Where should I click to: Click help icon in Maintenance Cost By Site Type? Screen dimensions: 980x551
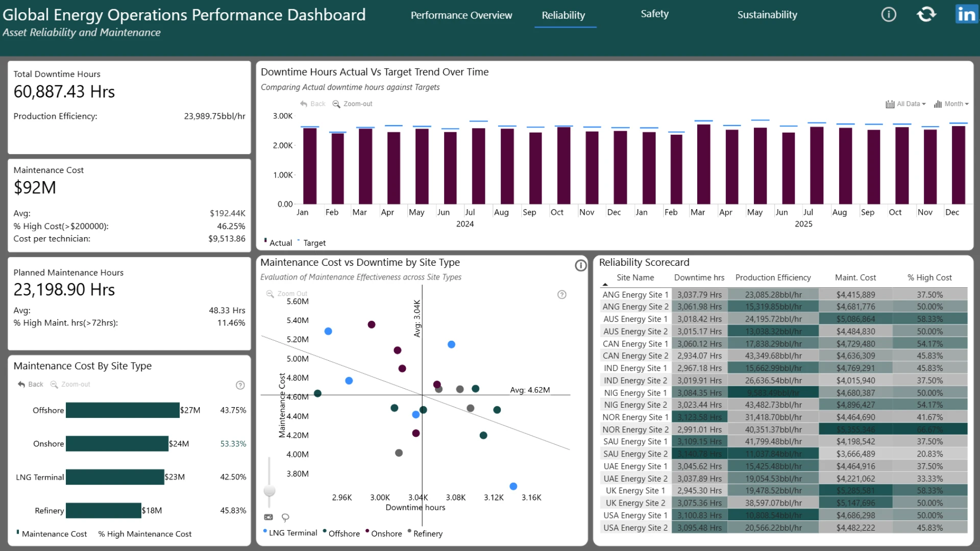[x=240, y=385]
